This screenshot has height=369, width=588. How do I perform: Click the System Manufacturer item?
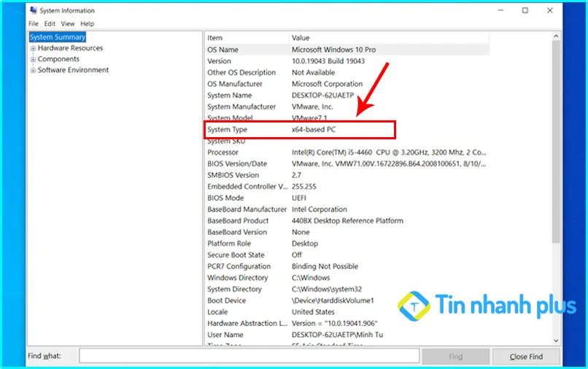[x=241, y=107]
